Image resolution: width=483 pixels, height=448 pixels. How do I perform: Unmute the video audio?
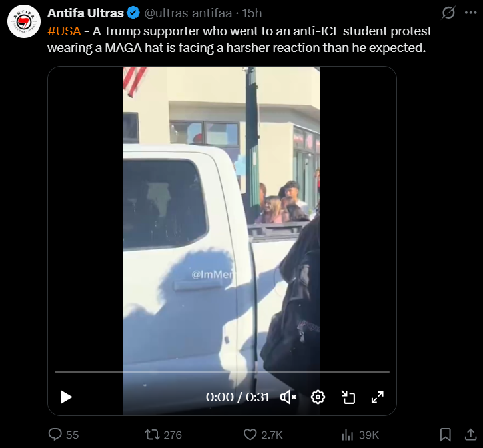pyautogui.click(x=288, y=397)
